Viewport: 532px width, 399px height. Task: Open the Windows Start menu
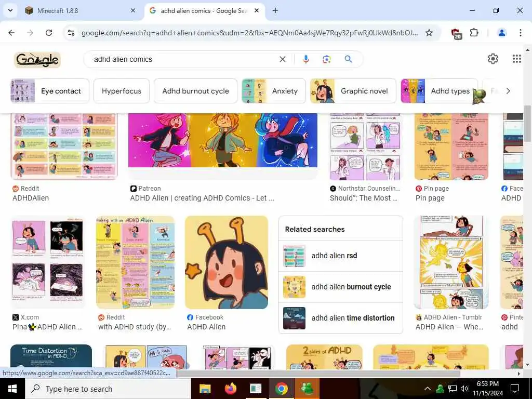click(x=12, y=389)
